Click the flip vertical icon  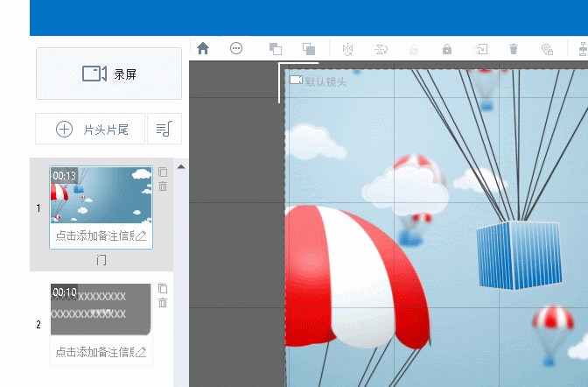click(x=381, y=49)
